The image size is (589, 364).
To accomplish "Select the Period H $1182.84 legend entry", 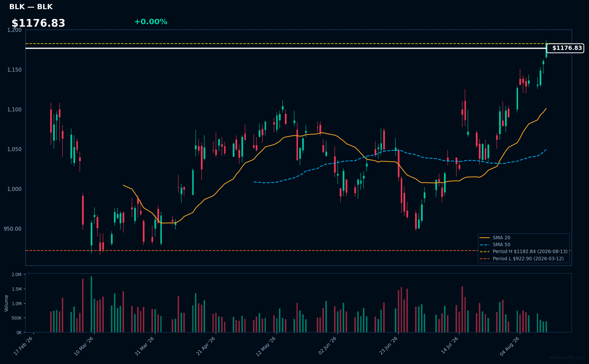I will (524, 251).
